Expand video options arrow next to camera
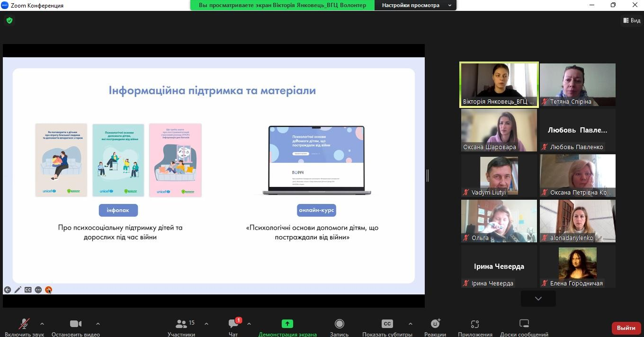644x337 pixels. [98, 324]
